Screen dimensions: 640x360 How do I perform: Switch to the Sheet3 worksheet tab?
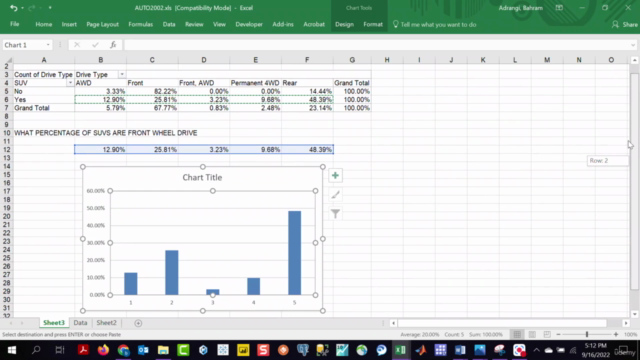[54, 323]
